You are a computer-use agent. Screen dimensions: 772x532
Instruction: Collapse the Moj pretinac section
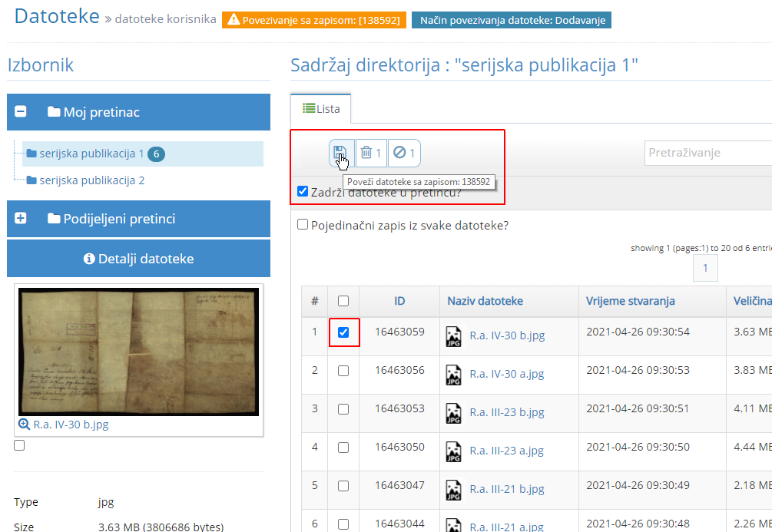coord(19,111)
